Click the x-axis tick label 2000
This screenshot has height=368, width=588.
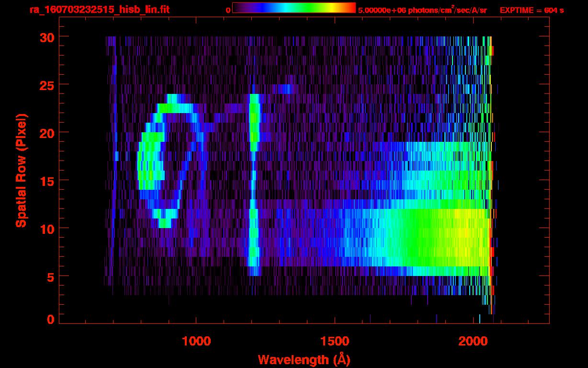coord(473,341)
